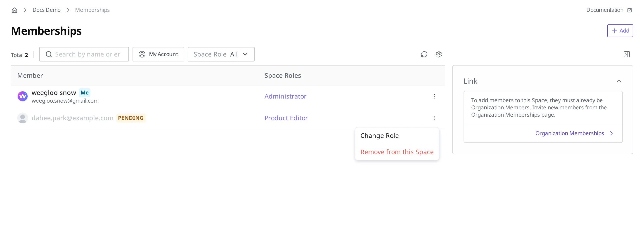The width and height of the screenshot is (644, 226).
Task: Click the magnifier search icon
Action: [49, 54]
